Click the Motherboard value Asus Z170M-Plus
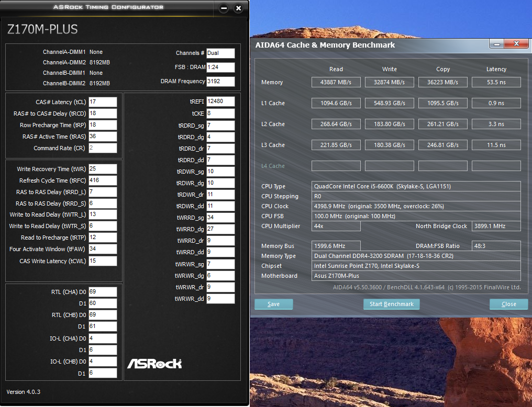Image resolution: width=532 pixels, height=407 pixels. pos(416,276)
